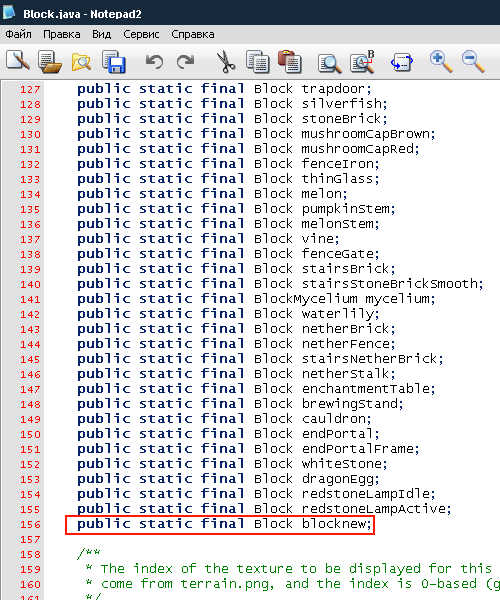500x600 pixels.
Task: Click line number 156 in the margin
Action: coord(30,525)
